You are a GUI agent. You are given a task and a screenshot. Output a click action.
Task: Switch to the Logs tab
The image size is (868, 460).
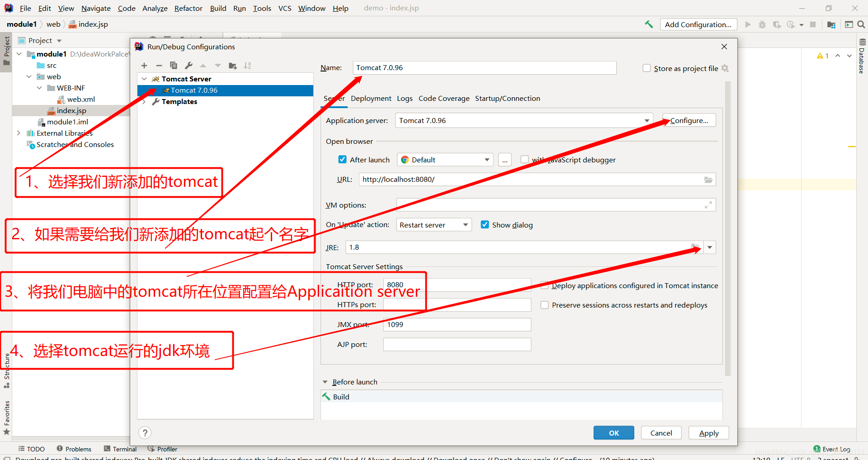(405, 99)
